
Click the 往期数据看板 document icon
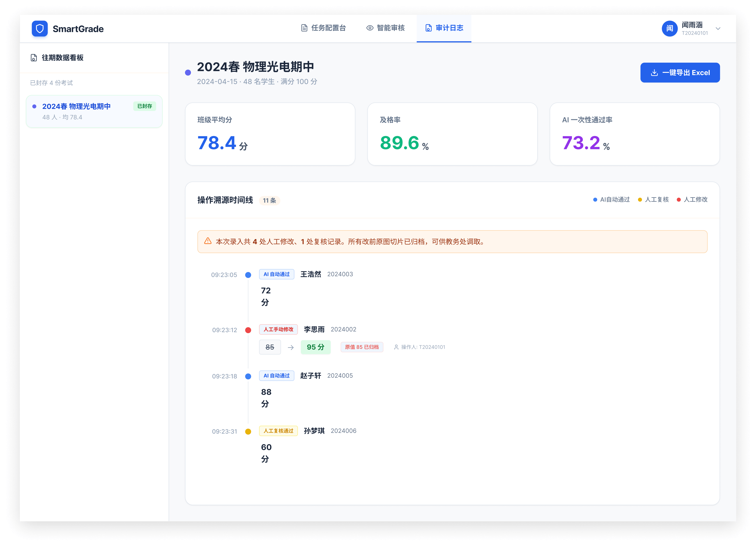(34, 58)
